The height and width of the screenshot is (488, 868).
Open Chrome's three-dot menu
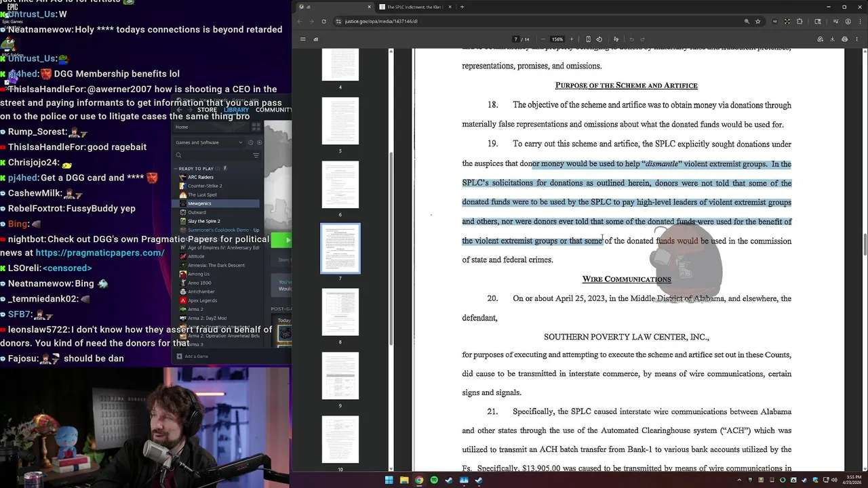tap(859, 21)
